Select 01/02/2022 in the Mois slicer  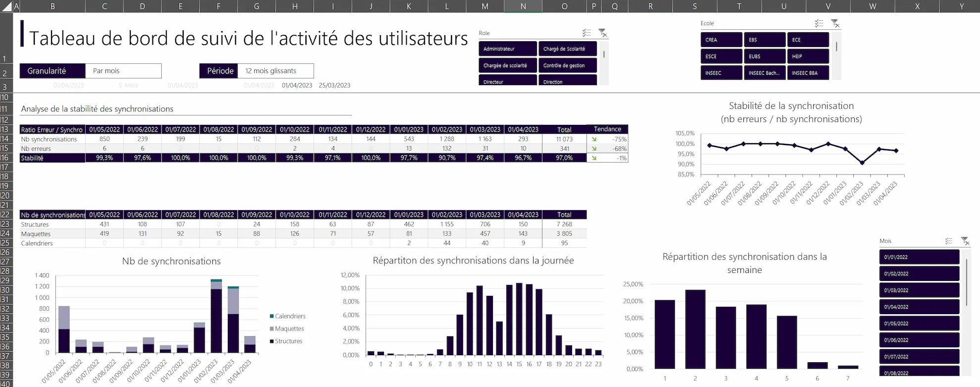pos(920,274)
